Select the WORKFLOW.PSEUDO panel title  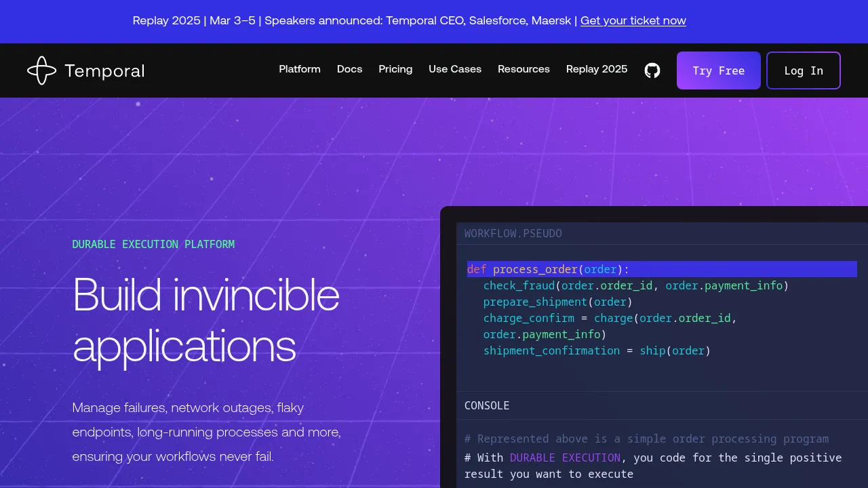click(513, 234)
